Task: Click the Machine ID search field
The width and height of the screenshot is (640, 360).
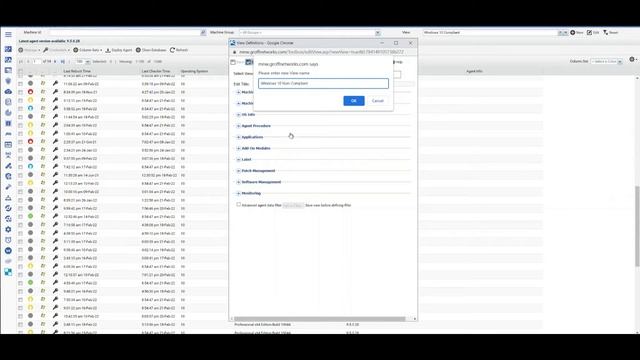Action: click(x=124, y=32)
